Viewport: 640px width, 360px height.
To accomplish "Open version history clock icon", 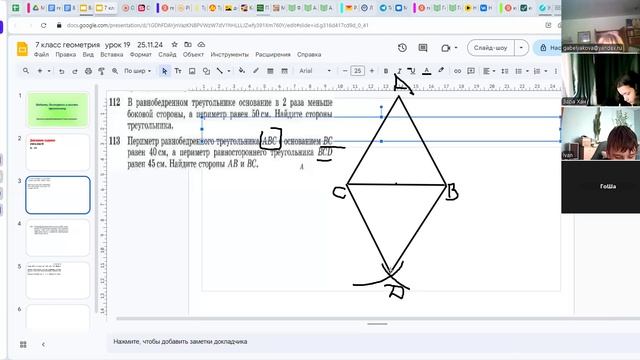I will (x=402, y=48).
